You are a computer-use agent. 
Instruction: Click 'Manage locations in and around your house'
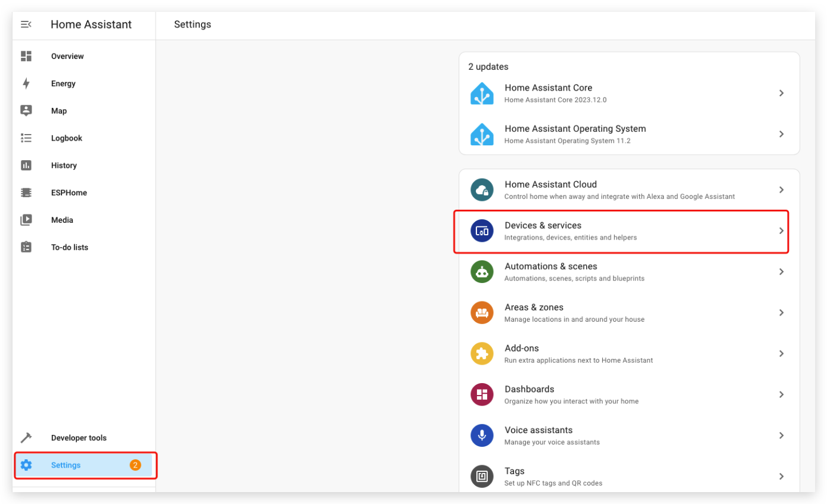click(574, 319)
